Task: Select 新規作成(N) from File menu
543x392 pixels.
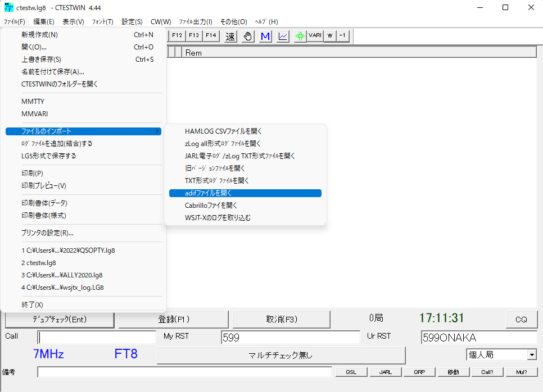Action: tap(83, 35)
